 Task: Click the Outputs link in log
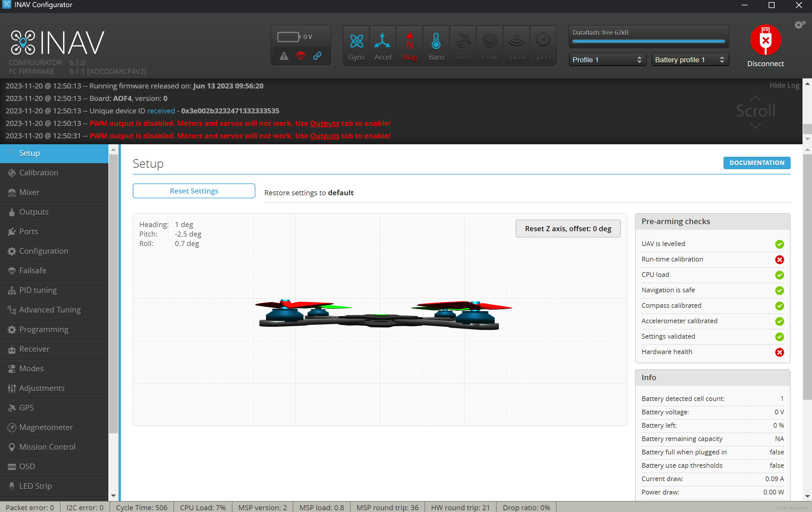[x=325, y=123]
